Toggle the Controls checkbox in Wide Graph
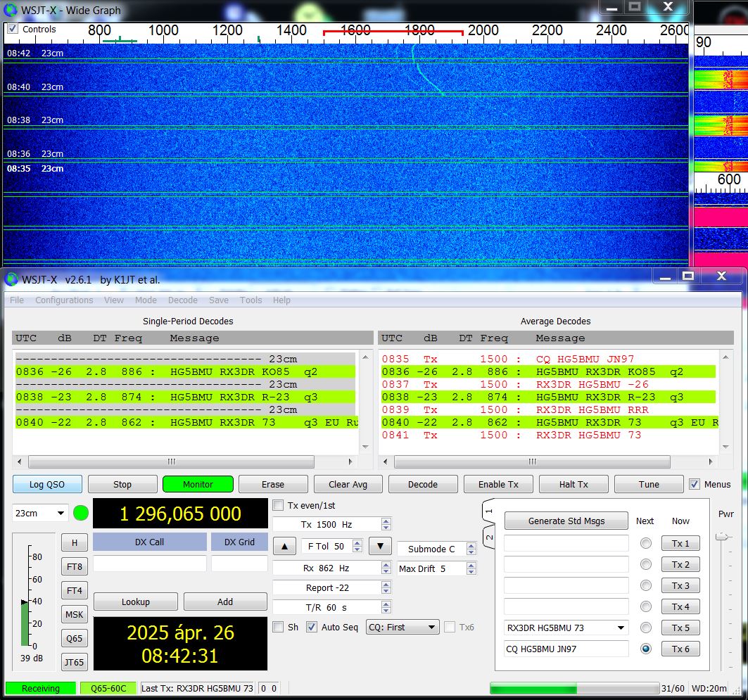Screen dimensions: 748x700 click(13, 29)
